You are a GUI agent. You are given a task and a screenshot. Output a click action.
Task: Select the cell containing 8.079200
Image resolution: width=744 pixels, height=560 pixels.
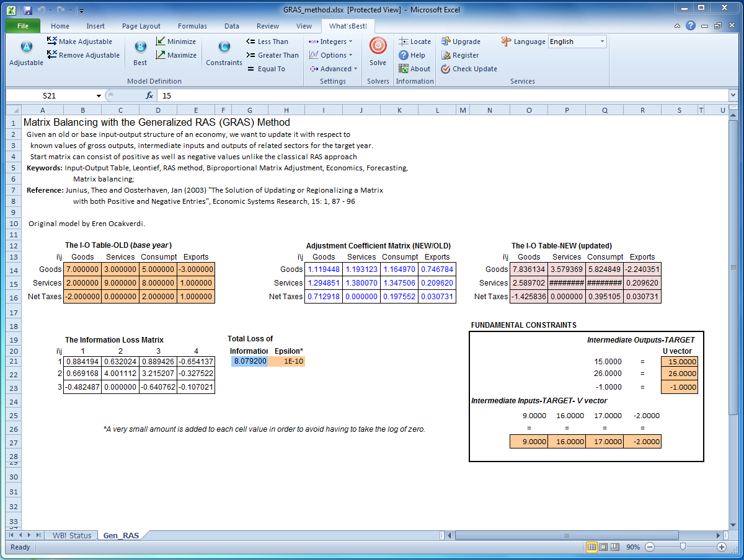coord(249,361)
